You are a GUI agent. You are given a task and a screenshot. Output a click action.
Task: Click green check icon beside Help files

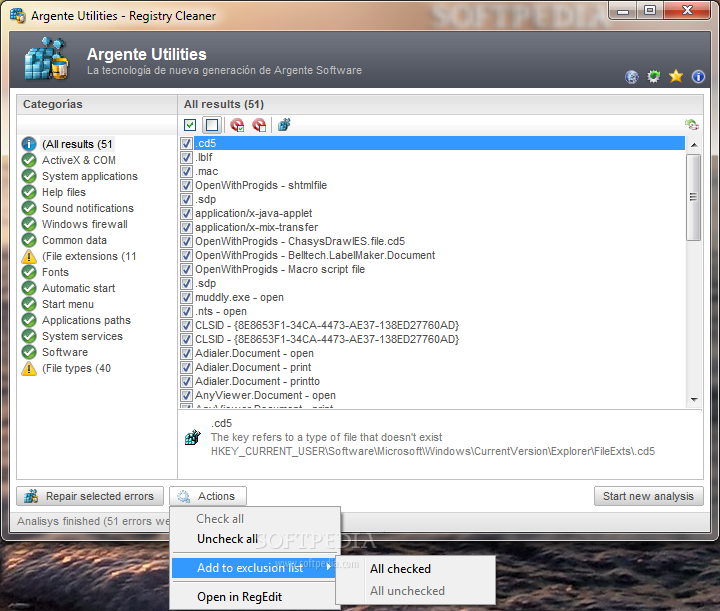29,192
